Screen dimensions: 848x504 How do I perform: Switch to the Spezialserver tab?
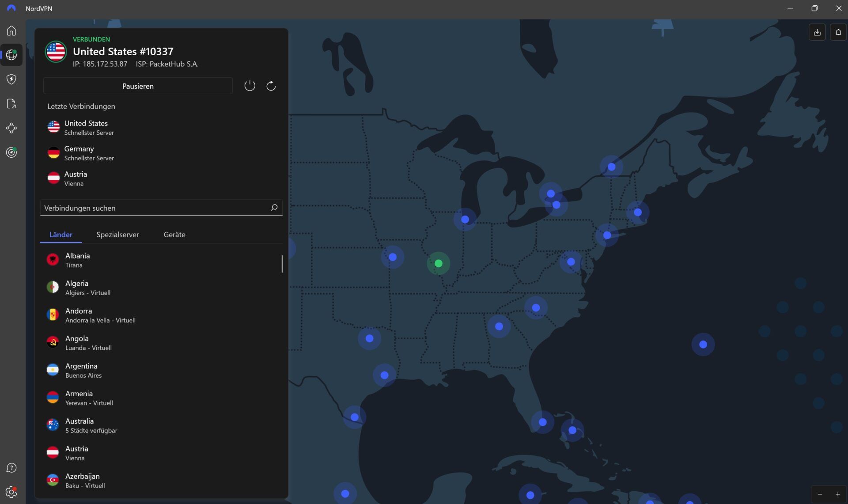point(117,235)
